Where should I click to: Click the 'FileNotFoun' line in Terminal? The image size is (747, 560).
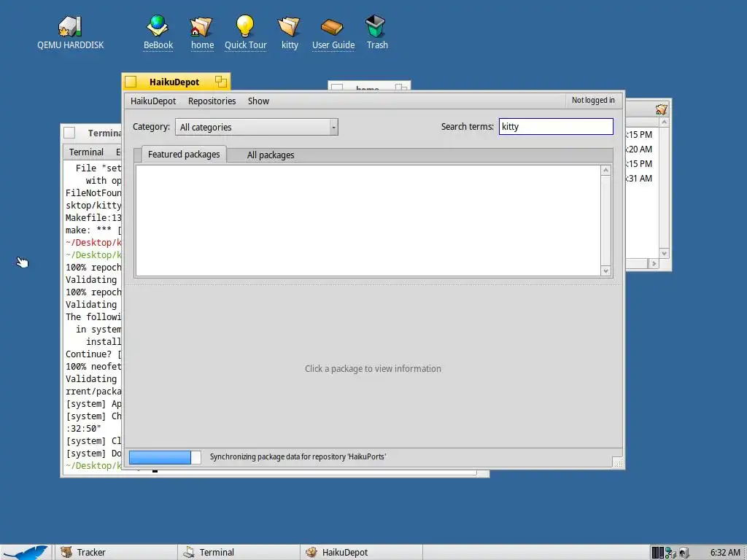tap(93, 192)
